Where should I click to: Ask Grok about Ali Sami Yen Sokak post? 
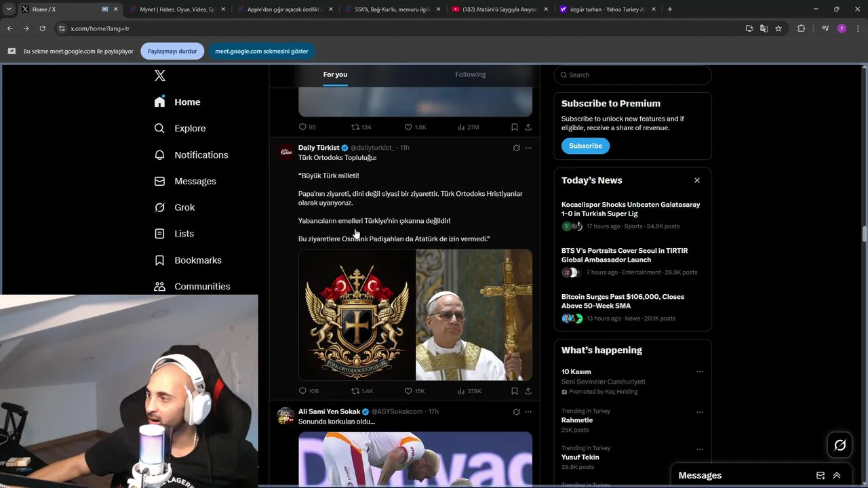[516, 411]
